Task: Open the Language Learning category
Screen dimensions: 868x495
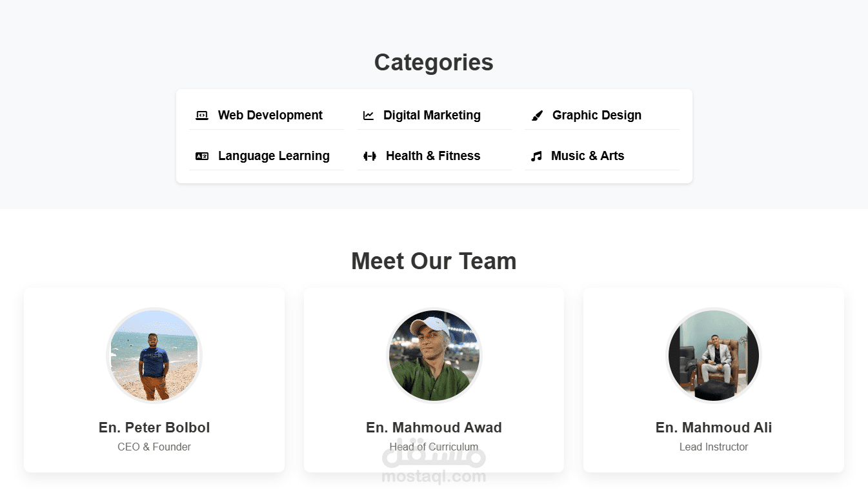Action: point(274,156)
